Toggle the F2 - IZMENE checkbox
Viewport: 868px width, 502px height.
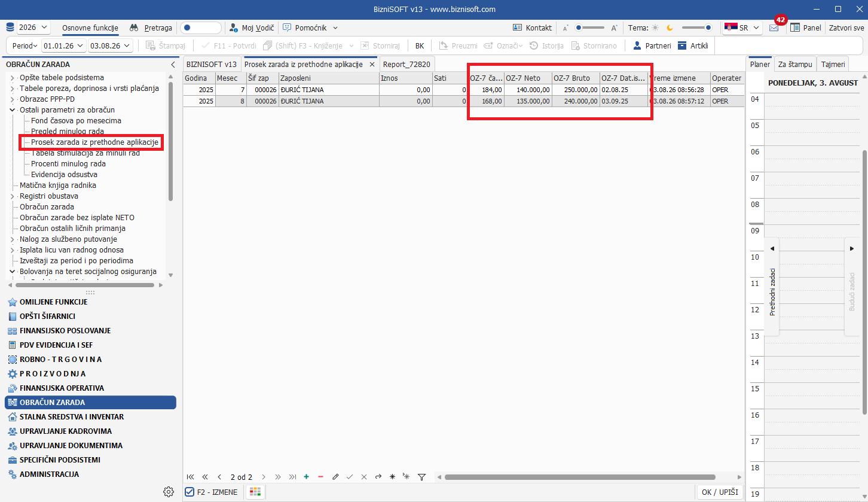190,492
